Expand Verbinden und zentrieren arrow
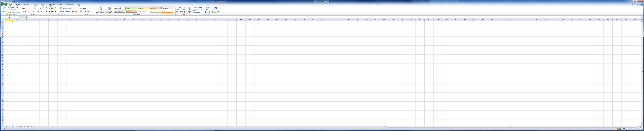The width and height of the screenshot is (644, 131). 78,12
